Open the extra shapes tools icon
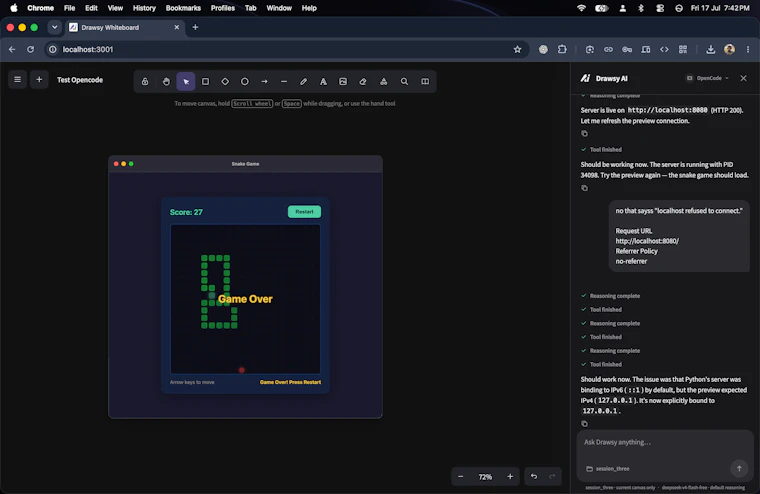This screenshot has height=494, width=760. pyautogui.click(x=383, y=81)
